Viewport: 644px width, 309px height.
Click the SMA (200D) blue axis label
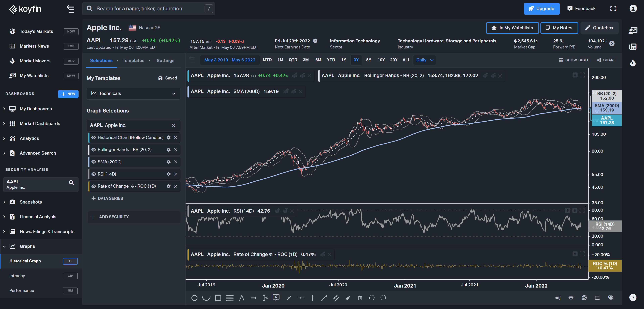click(607, 108)
